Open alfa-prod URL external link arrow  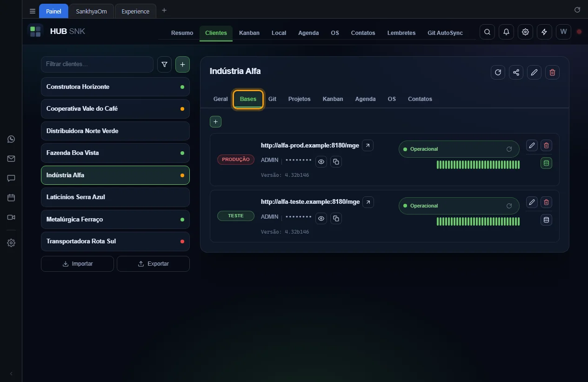tap(367, 146)
